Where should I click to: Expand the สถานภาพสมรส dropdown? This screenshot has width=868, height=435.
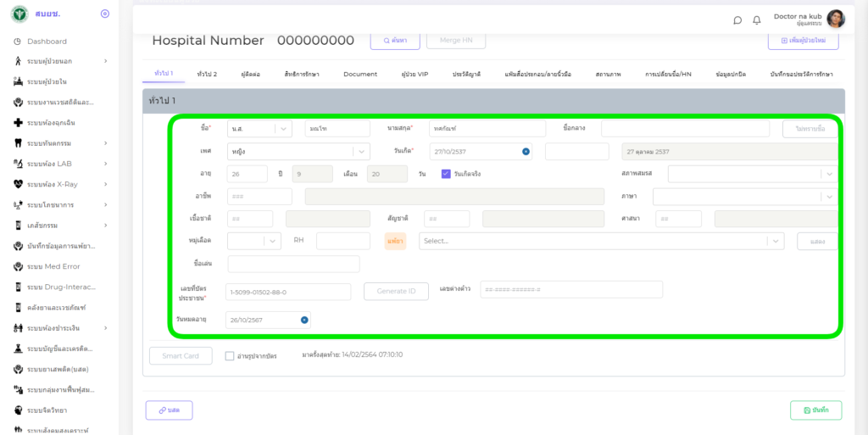click(751, 174)
